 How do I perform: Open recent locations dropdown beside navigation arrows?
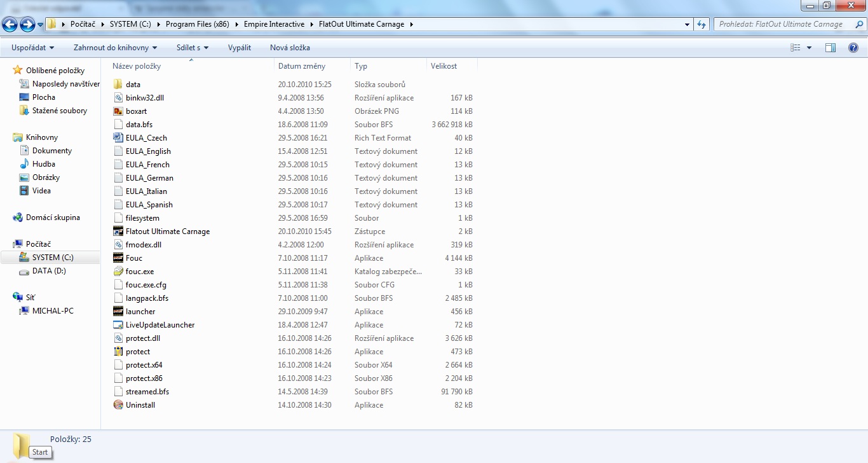41,25
